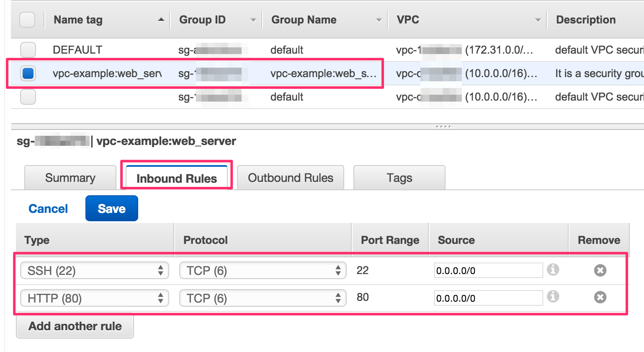Viewport: 644px width, 352px height.
Task: Expand protocol dropdown for HTTP rule
Action: [x=263, y=298]
